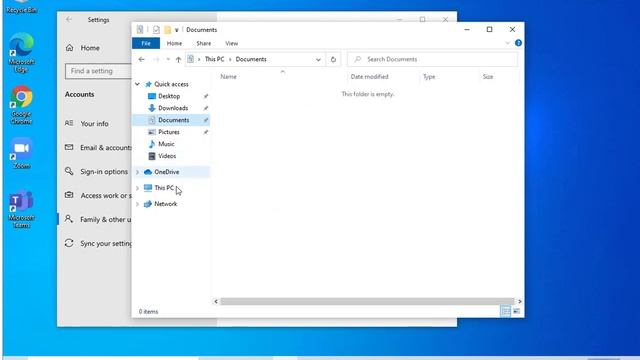Open the Home ribbon tab
The height and width of the screenshot is (360, 640).
[174, 43]
